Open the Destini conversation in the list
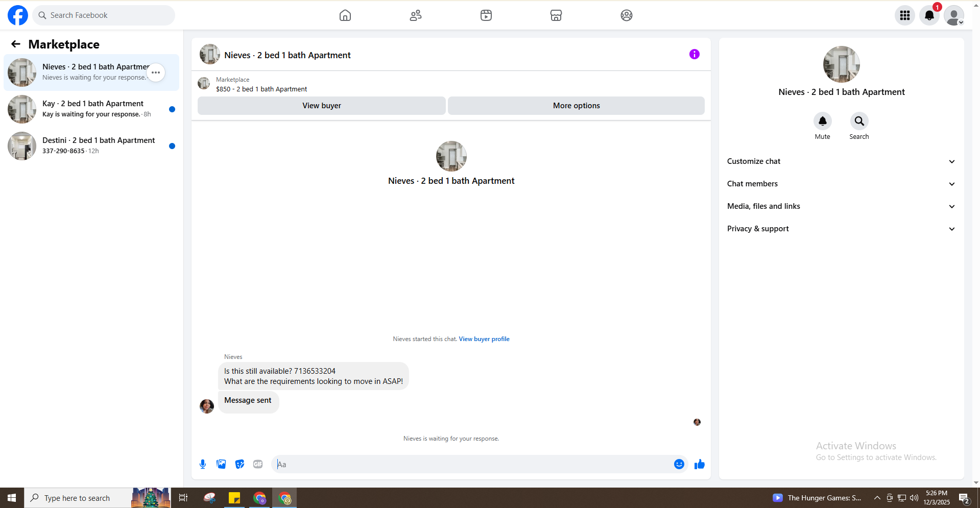 91,146
